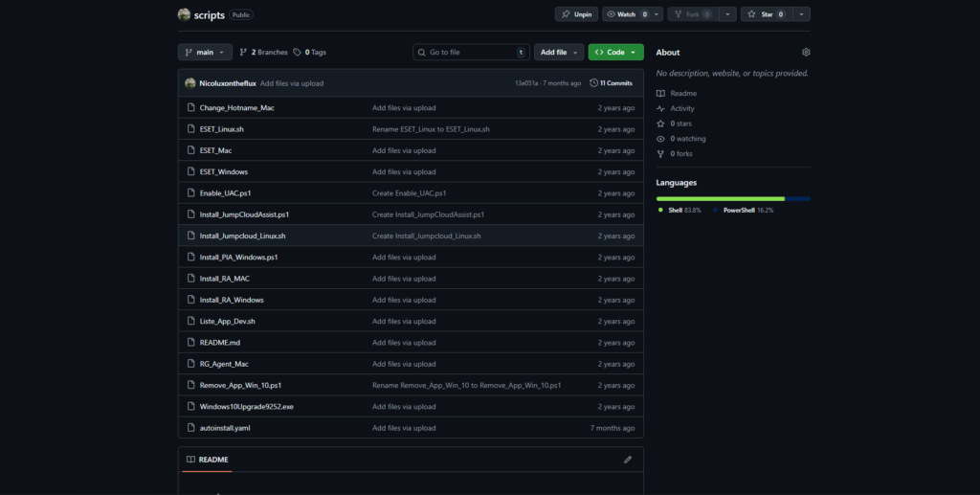Click the file icon beside RG_Agent_Mac
The height and width of the screenshot is (495, 980).
pyautogui.click(x=191, y=364)
